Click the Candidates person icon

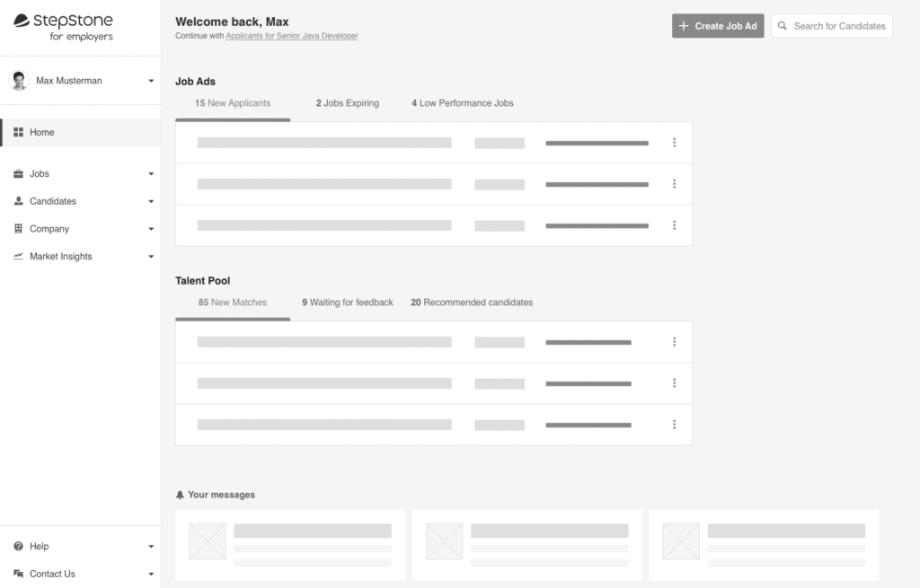tap(19, 201)
